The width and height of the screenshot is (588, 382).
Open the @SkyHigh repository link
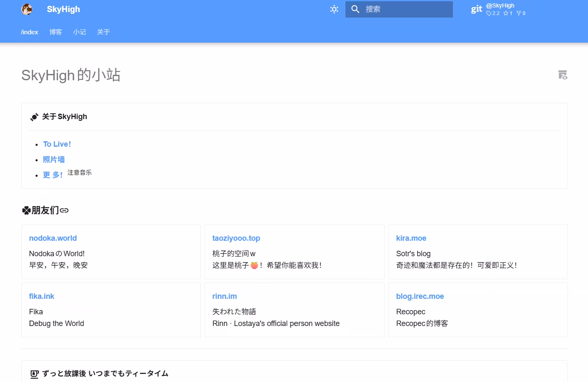click(x=500, y=6)
